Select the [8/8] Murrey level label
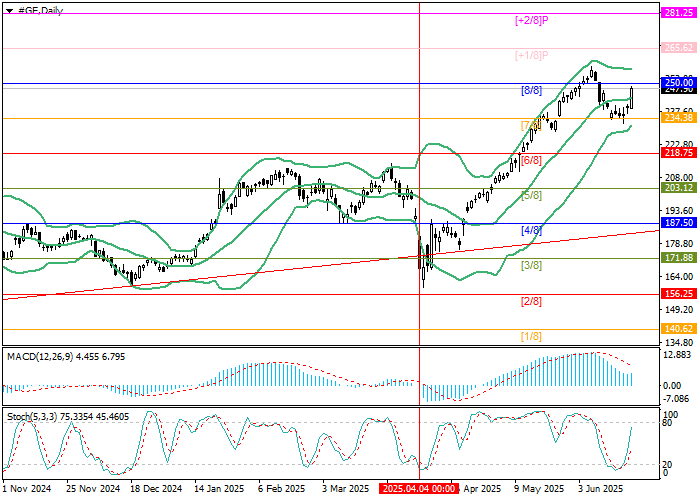This screenshot has height=500, width=700. tap(531, 90)
